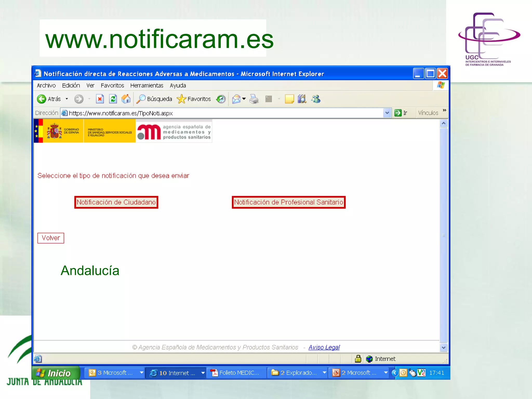Open the Archivo menu
The width and height of the screenshot is (532, 399).
click(x=46, y=85)
